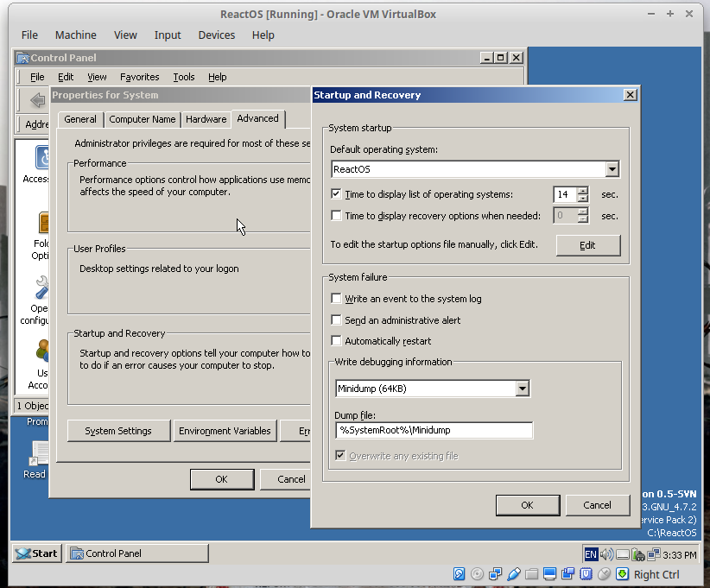
Task: Click the User Accounts icon in Control Panel
Action: pos(42,351)
